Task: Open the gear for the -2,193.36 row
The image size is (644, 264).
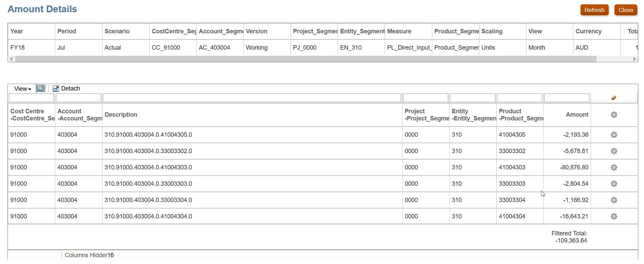Action: tap(614, 135)
